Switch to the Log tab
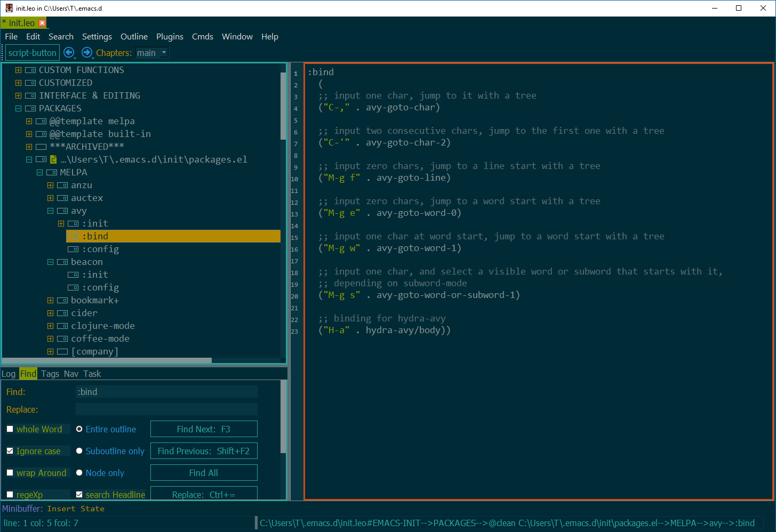 click(9, 374)
